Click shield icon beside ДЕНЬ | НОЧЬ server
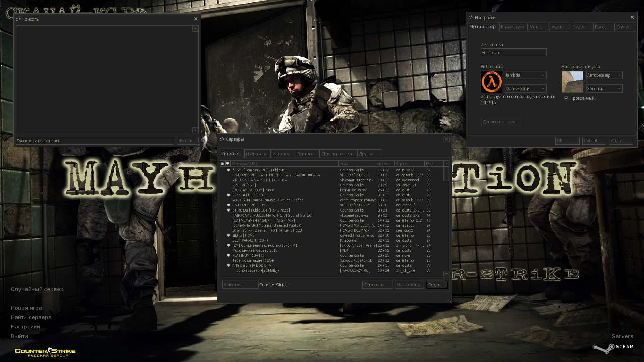 coord(229,235)
